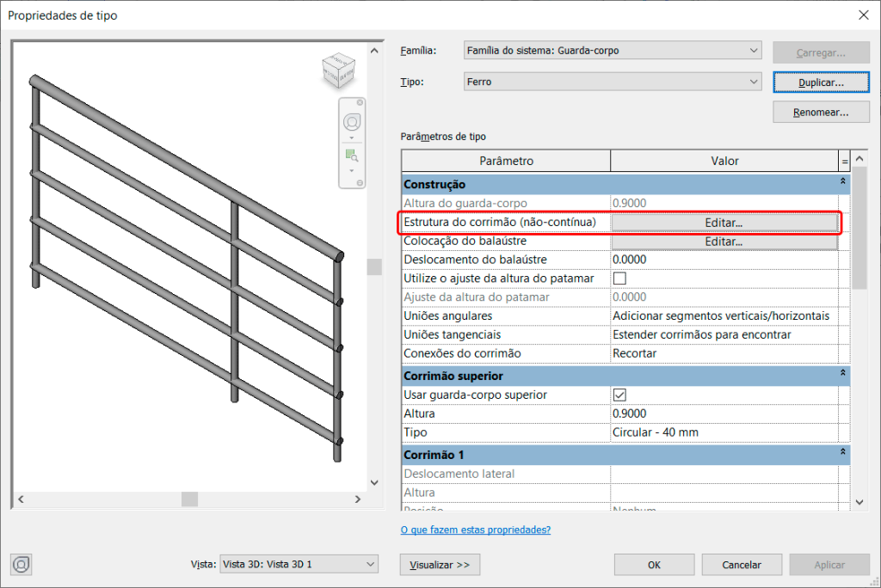The image size is (881, 588).
Task: Collapse the Corrimão 1 group
Action: pos(842,452)
